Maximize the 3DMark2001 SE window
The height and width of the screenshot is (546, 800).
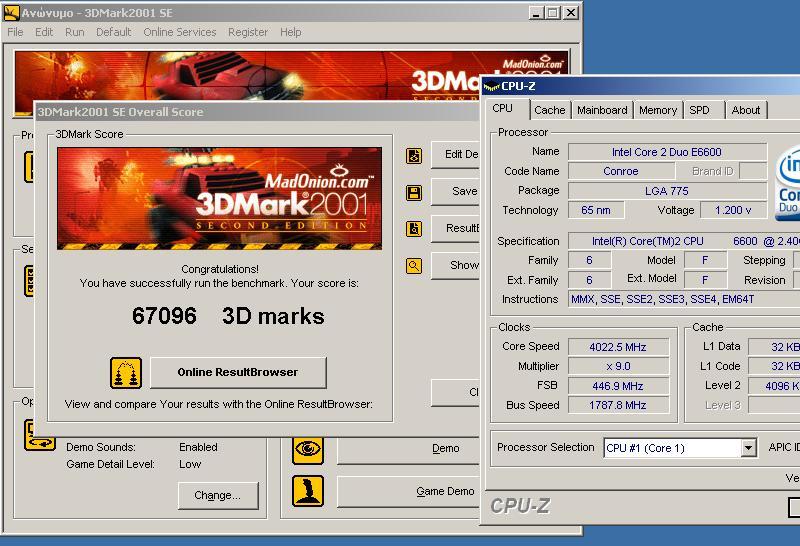click(x=552, y=13)
